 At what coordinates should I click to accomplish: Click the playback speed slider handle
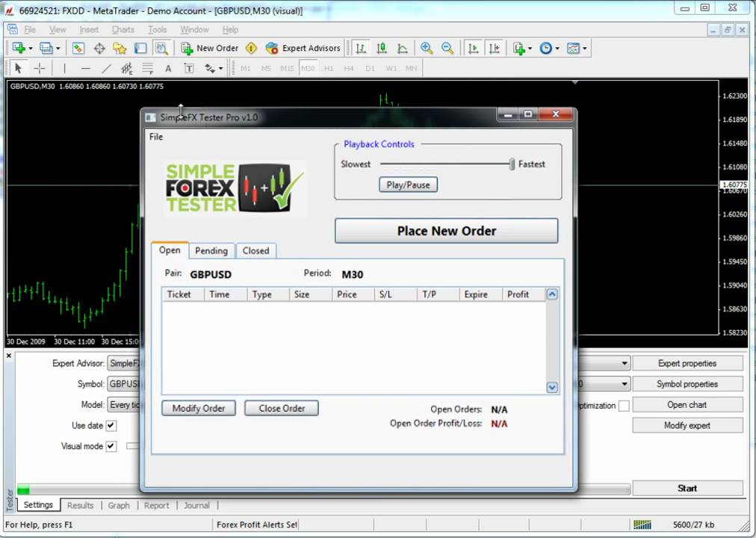512,164
